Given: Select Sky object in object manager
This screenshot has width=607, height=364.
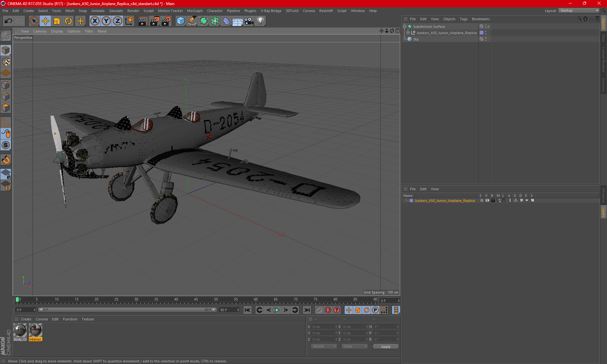Looking at the screenshot, I should coord(415,39).
